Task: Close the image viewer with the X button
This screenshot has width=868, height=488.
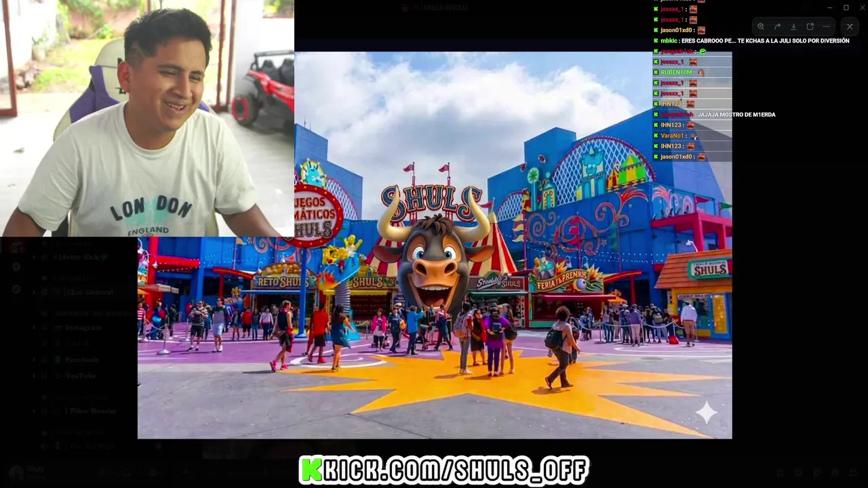Action: click(850, 26)
